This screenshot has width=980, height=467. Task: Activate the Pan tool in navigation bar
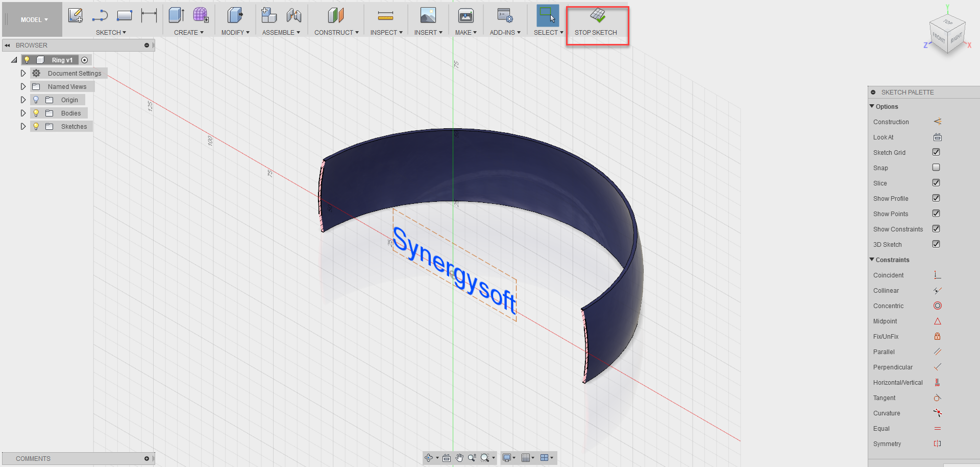click(x=459, y=458)
